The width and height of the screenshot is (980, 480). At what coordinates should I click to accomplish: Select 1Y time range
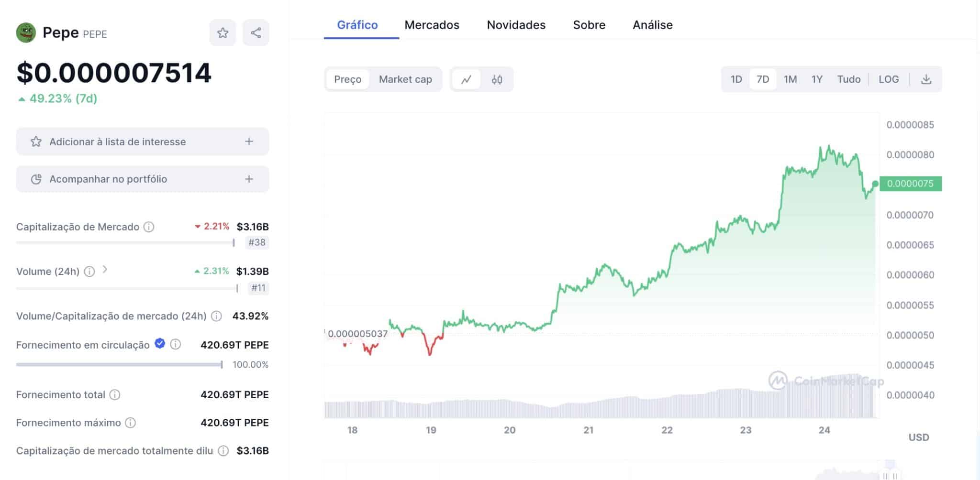point(817,79)
